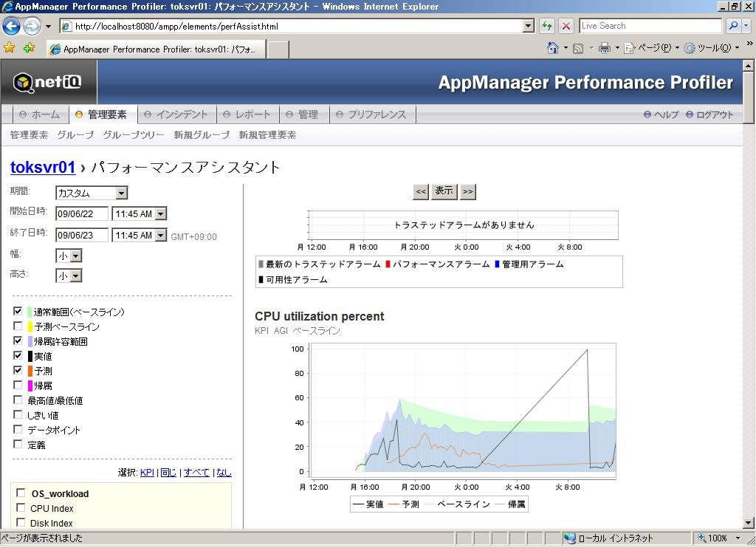
Task: Click the Refresh page icon
Action: (x=547, y=26)
